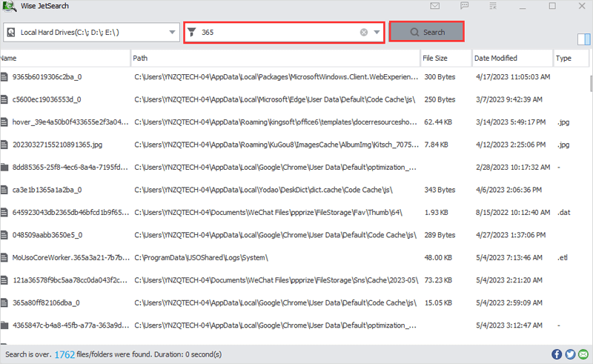Click the file icon of 048509aabb3650e5_0
The image size is (593, 364).
4,235
